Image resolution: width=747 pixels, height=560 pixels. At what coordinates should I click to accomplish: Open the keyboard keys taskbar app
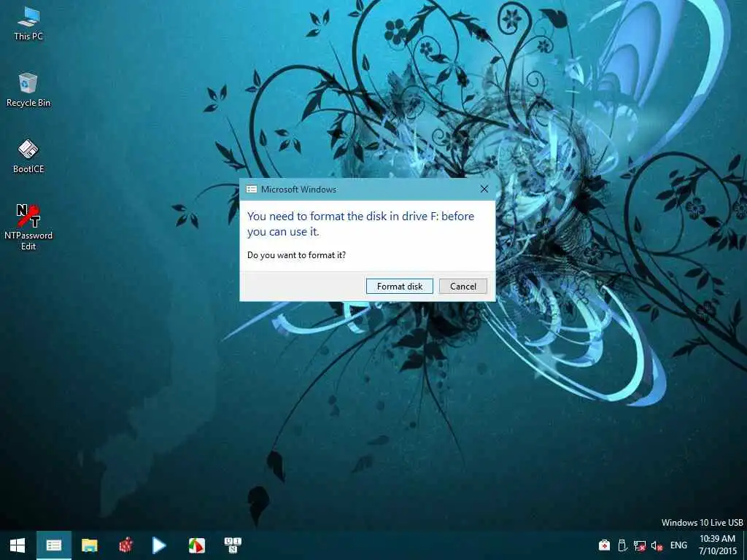pyautogui.click(x=233, y=545)
